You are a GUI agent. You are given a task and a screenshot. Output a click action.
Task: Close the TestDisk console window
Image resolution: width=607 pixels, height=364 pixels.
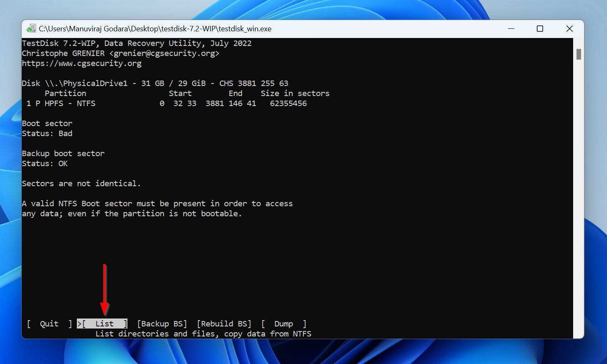coord(569,29)
